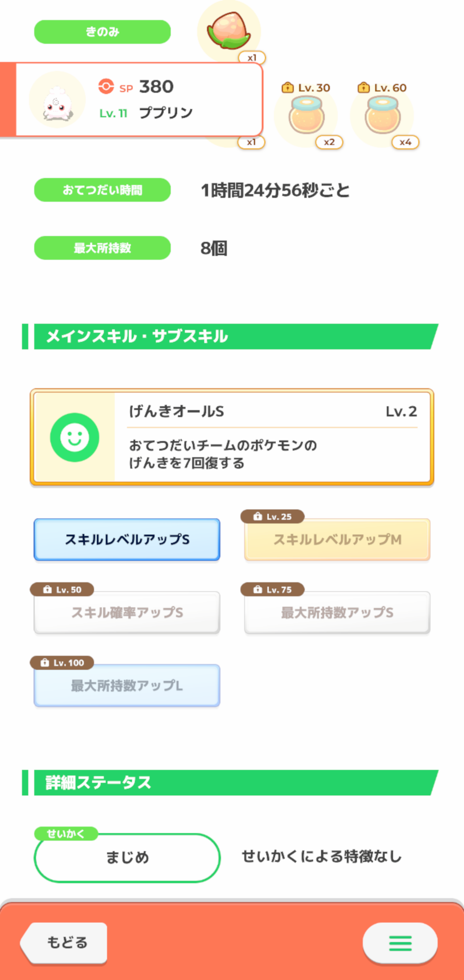Tap the 最大所持数 label
Viewport: 464px width, 980px height.
point(102,248)
